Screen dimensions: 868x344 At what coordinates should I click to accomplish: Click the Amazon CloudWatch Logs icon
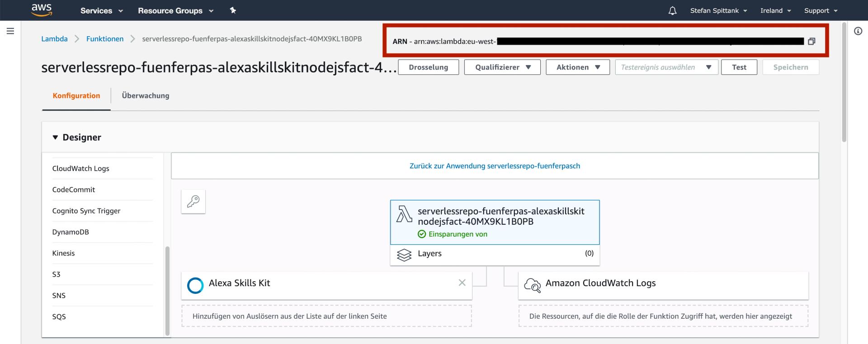pyautogui.click(x=532, y=285)
